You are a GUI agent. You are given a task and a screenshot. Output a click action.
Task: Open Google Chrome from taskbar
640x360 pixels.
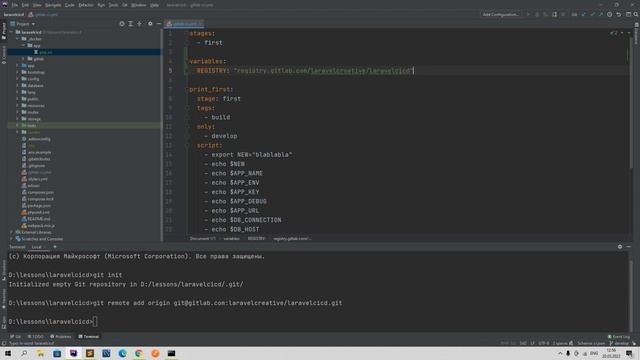(139, 353)
